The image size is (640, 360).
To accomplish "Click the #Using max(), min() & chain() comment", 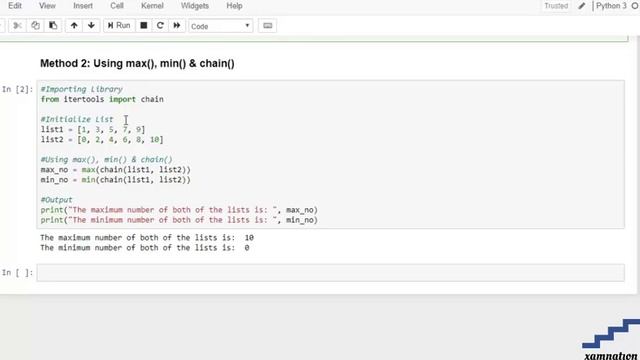I will [x=107, y=160].
